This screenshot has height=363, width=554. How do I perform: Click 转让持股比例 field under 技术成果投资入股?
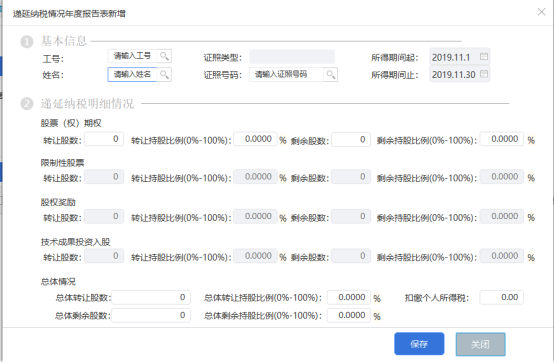click(255, 256)
